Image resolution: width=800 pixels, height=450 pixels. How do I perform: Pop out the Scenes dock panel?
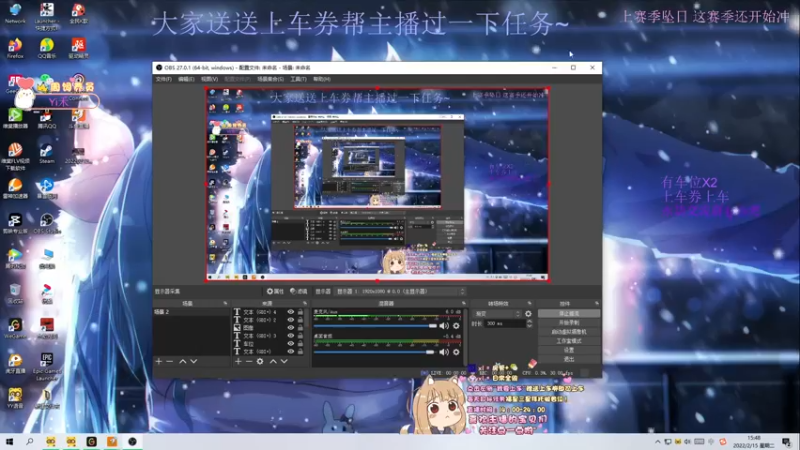pos(225,304)
